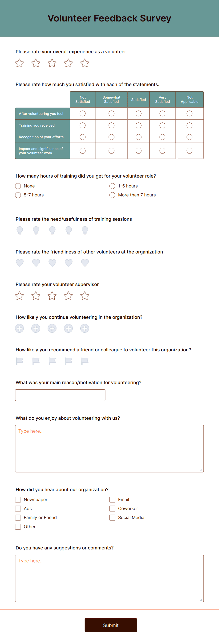This screenshot has width=219, height=644.
Task: Select the fifth flag for recommending likelihood
Action: coord(85,361)
